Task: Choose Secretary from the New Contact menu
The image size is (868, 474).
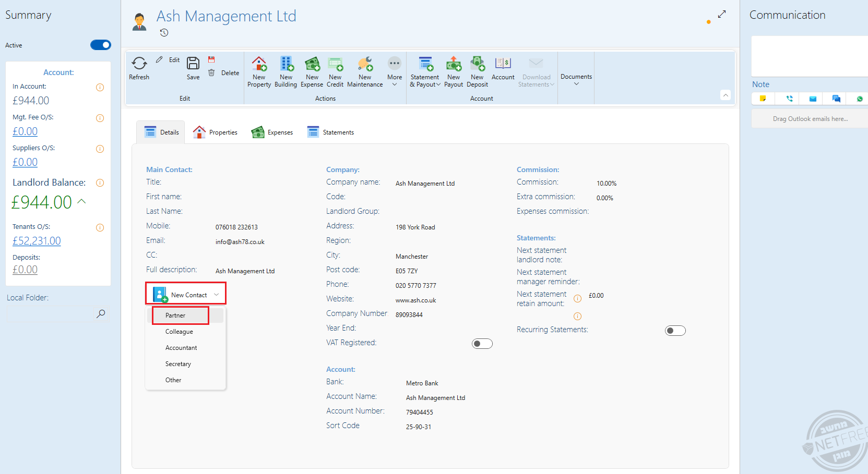Action: click(x=186, y=364)
